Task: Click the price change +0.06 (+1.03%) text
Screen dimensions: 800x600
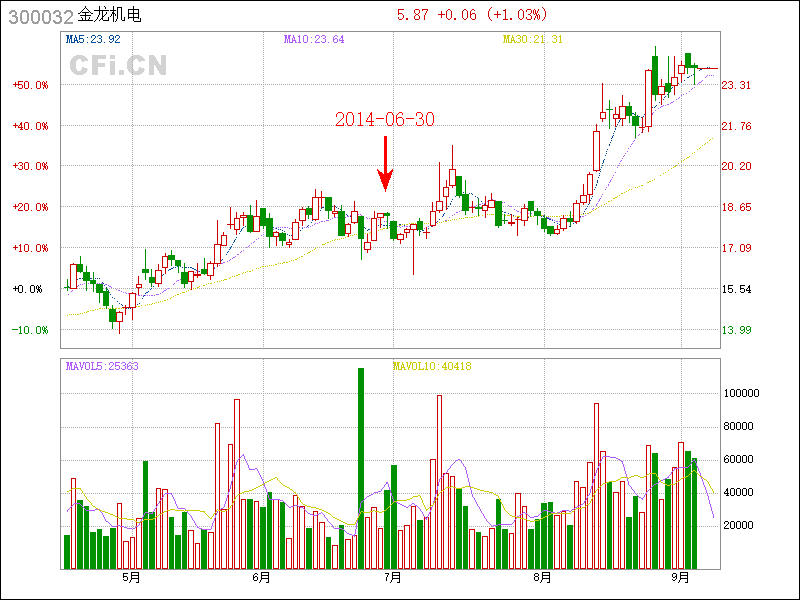Action: tap(473, 15)
